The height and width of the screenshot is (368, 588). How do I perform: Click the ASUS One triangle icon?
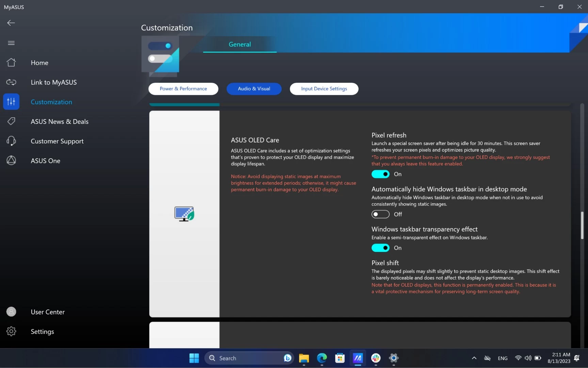tap(11, 160)
